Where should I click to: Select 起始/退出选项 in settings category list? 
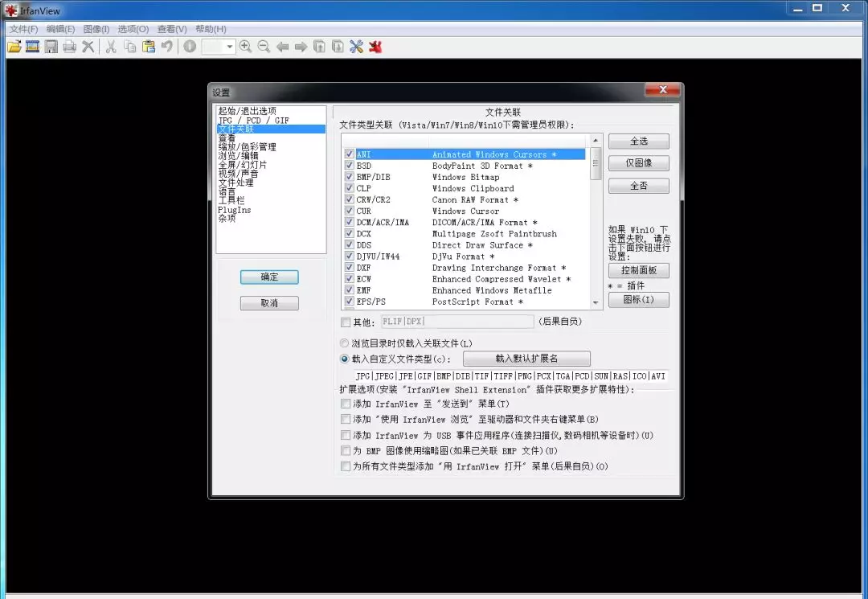[247, 111]
